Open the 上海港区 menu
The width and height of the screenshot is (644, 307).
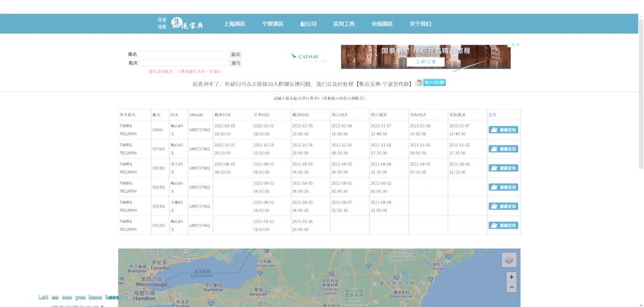(x=235, y=24)
